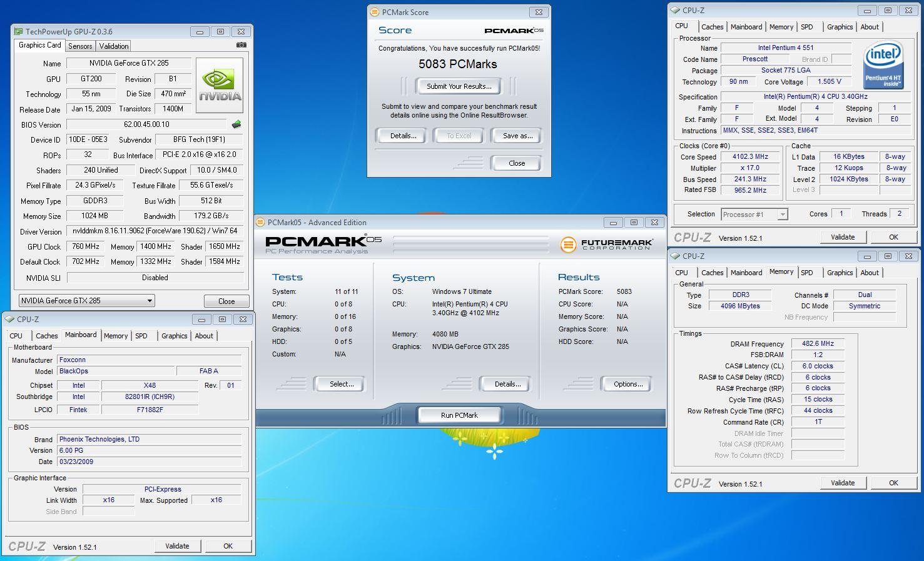Click the GPU-Z screenshot camera icon

pos(241,45)
